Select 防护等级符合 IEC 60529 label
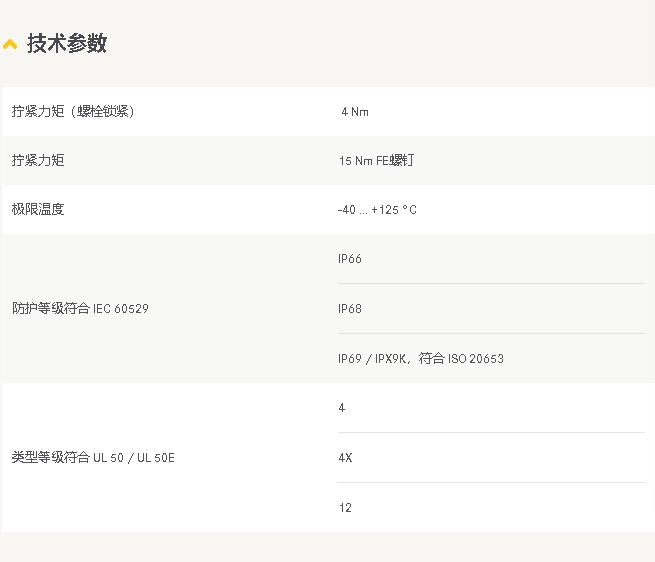This screenshot has width=655, height=562. (x=80, y=308)
